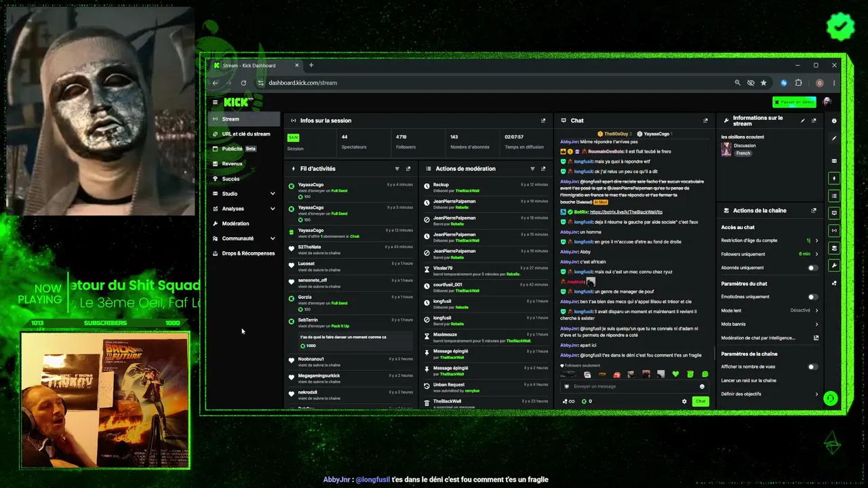The image size is (868, 488).
Task: Open Followers uniquement duration options
Action: (x=769, y=254)
